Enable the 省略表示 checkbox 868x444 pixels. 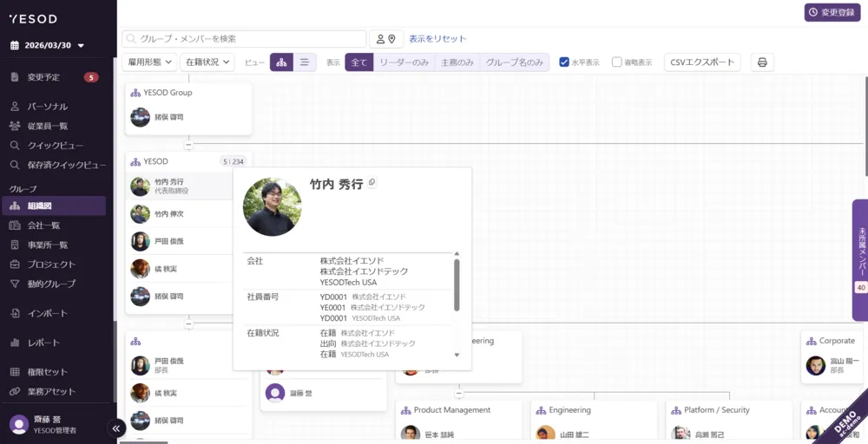[616, 62]
